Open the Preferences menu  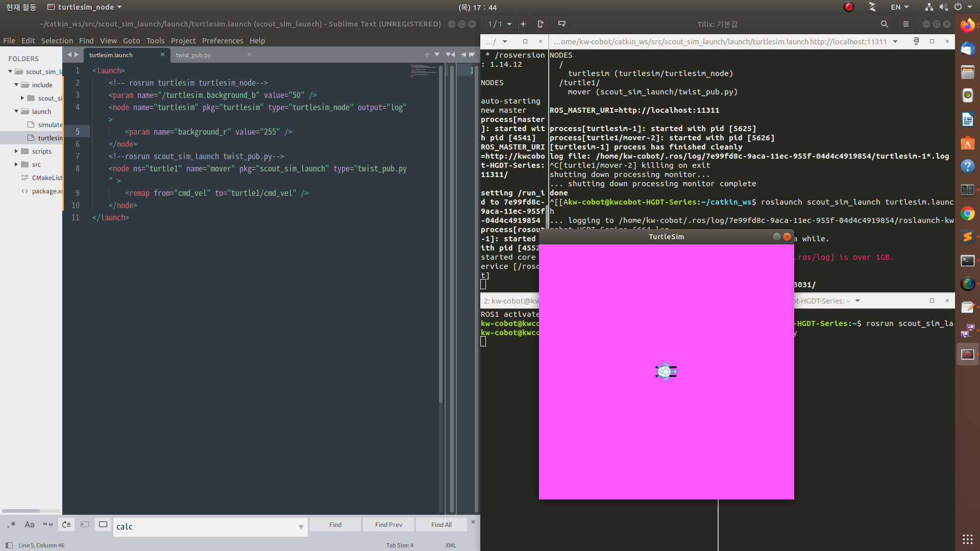(x=222, y=41)
